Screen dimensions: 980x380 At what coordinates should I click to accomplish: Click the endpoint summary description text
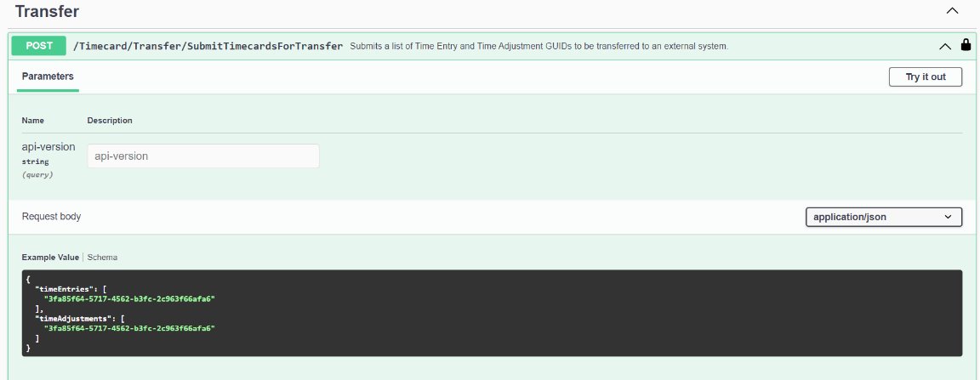tap(538, 46)
